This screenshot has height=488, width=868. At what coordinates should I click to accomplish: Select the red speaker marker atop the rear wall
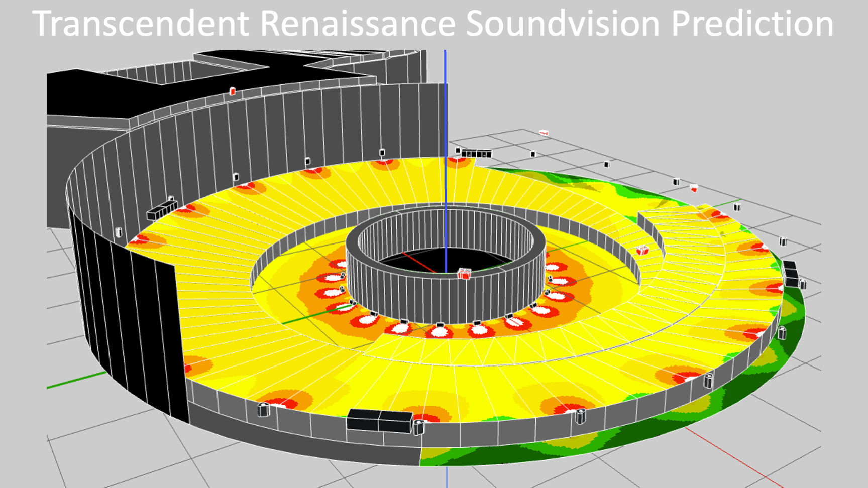tap(232, 91)
